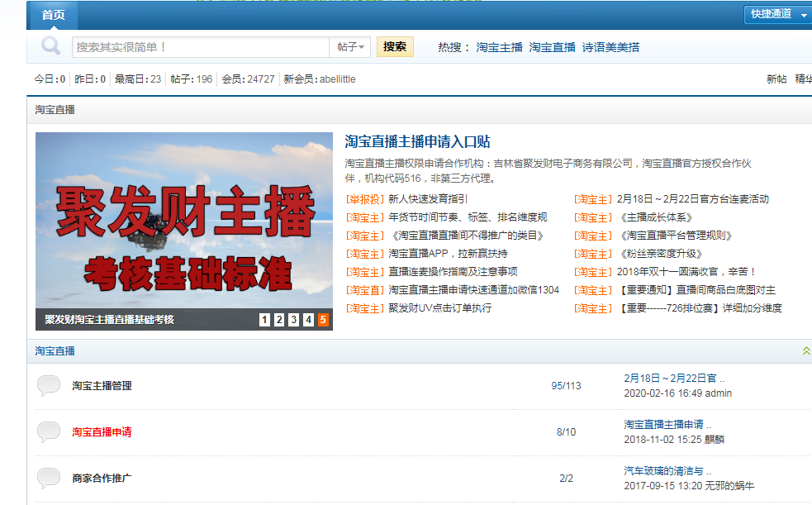Screen dimensions: 812x505
Task: Select slide 5 in slideshow
Action: (323, 320)
